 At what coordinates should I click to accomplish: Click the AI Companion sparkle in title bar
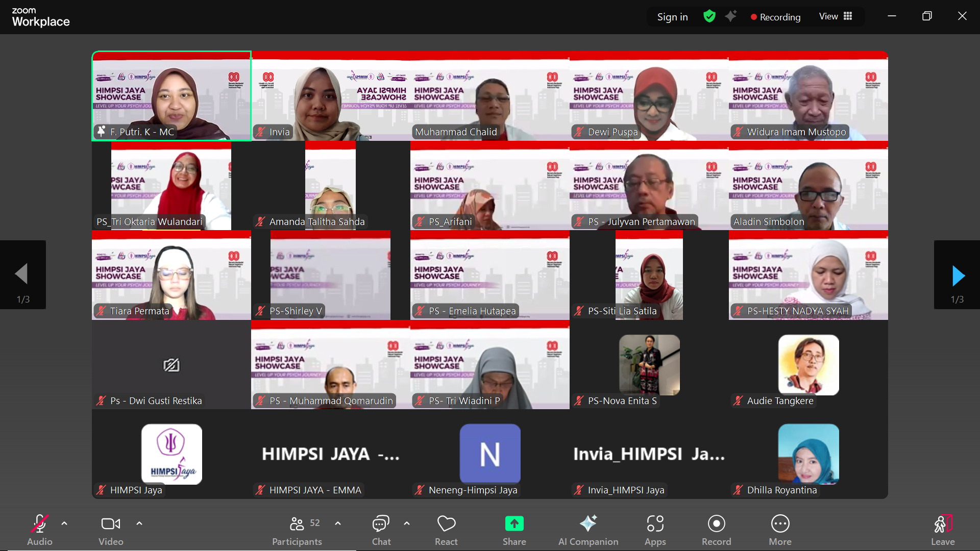tap(731, 16)
